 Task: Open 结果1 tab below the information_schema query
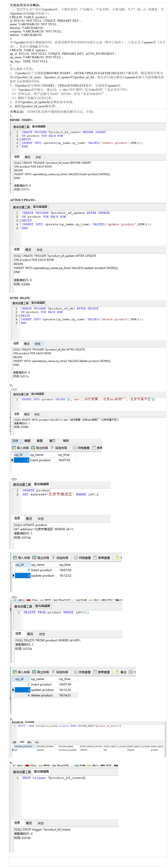[22, 742]
